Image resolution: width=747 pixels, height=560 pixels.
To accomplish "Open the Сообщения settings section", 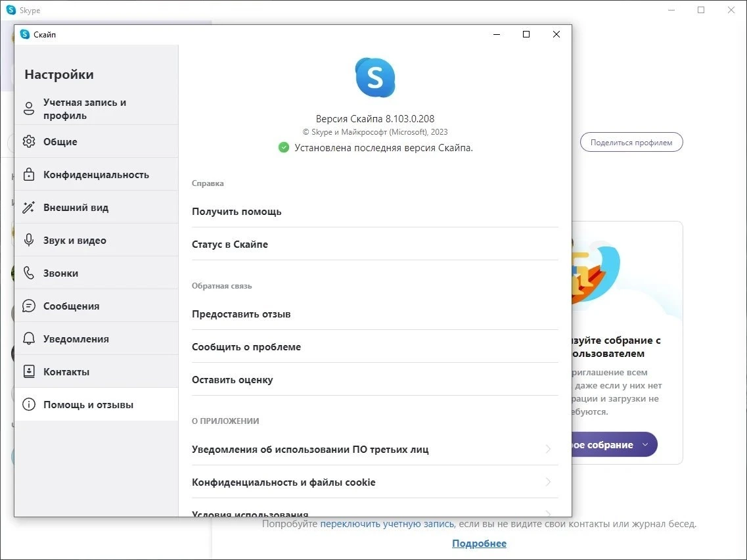I will coord(96,306).
